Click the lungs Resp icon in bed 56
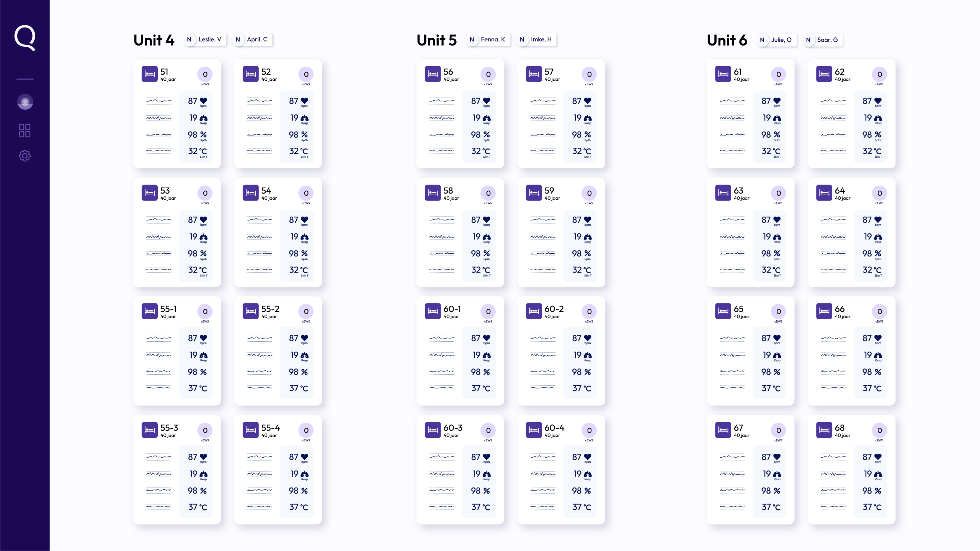This screenshot has height=551, width=980. [x=487, y=118]
